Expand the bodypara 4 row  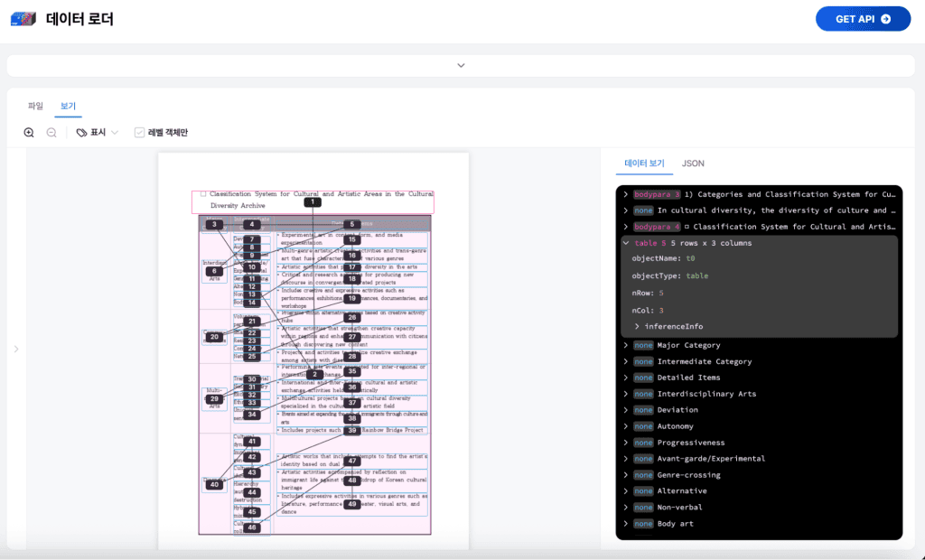point(626,227)
